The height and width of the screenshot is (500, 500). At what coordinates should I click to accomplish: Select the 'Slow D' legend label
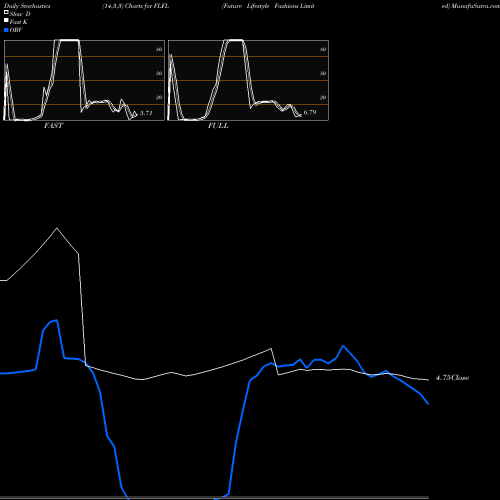(x=20, y=14)
